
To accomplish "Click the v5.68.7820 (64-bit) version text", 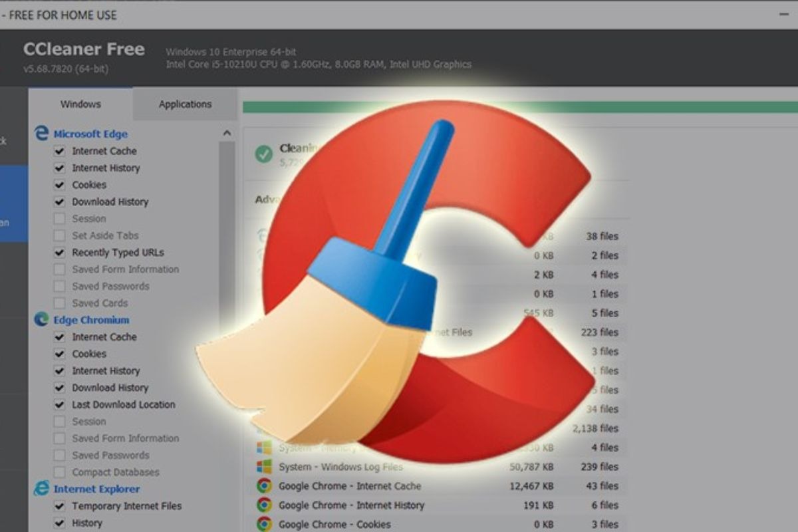I will point(66,68).
